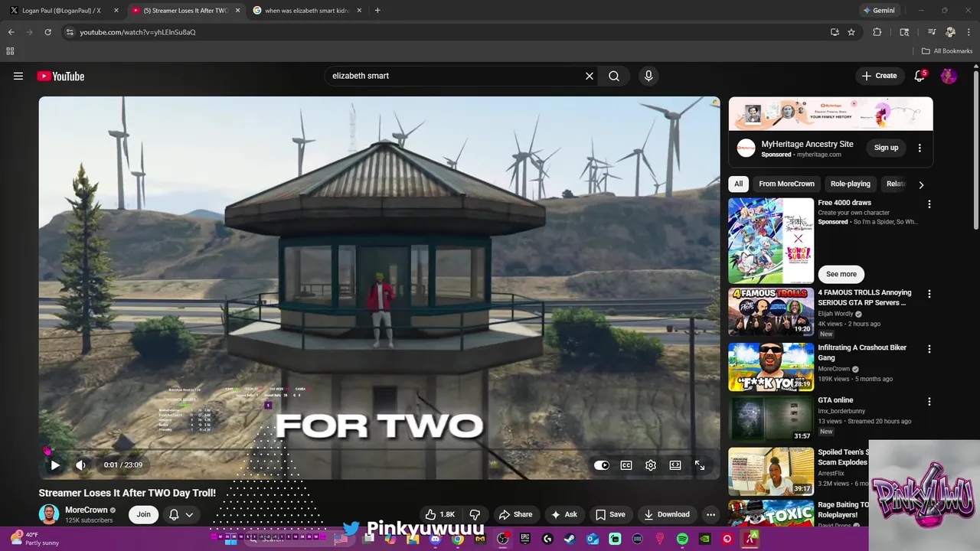Play the video

[x=55, y=465]
